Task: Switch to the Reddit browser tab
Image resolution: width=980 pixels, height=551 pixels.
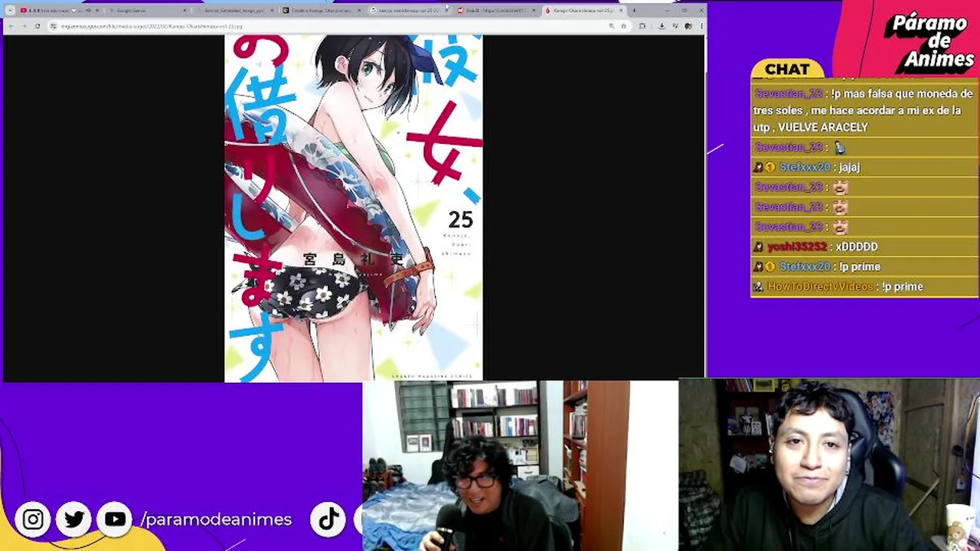Action: (495, 11)
